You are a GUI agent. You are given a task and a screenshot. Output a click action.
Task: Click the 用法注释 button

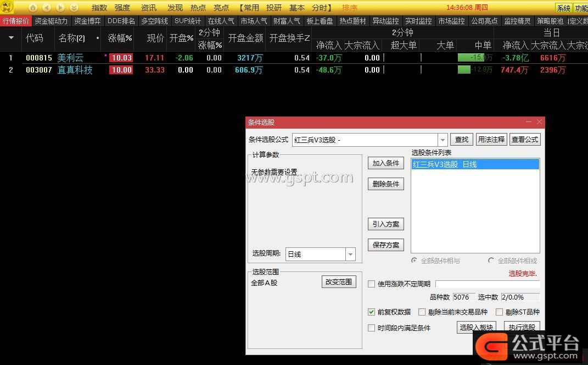click(x=491, y=140)
